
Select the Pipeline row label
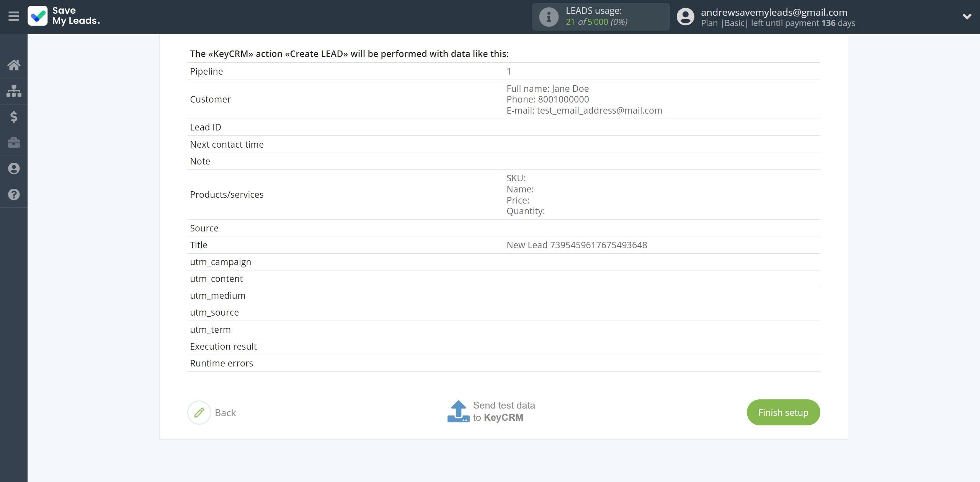[x=206, y=72]
